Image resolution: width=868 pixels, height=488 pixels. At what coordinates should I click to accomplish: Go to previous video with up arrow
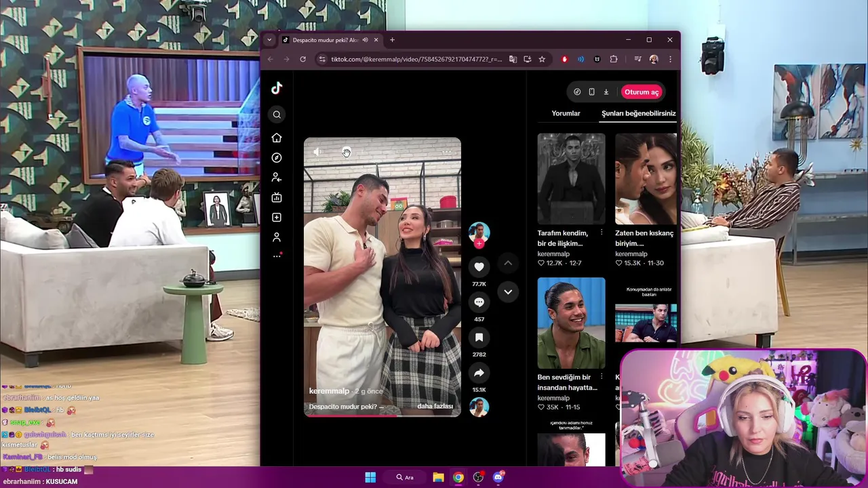point(508,263)
